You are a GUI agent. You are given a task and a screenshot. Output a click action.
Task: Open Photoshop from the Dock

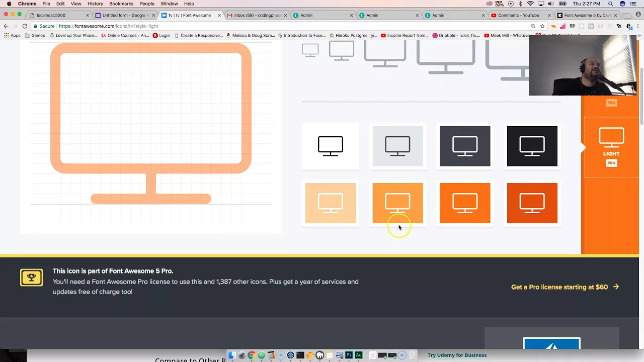349,355
